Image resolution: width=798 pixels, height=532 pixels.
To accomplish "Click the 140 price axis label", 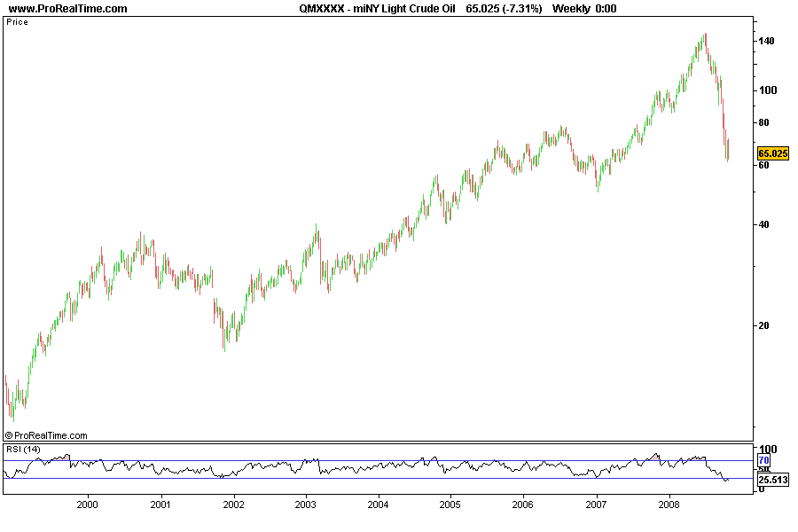I will [x=766, y=41].
